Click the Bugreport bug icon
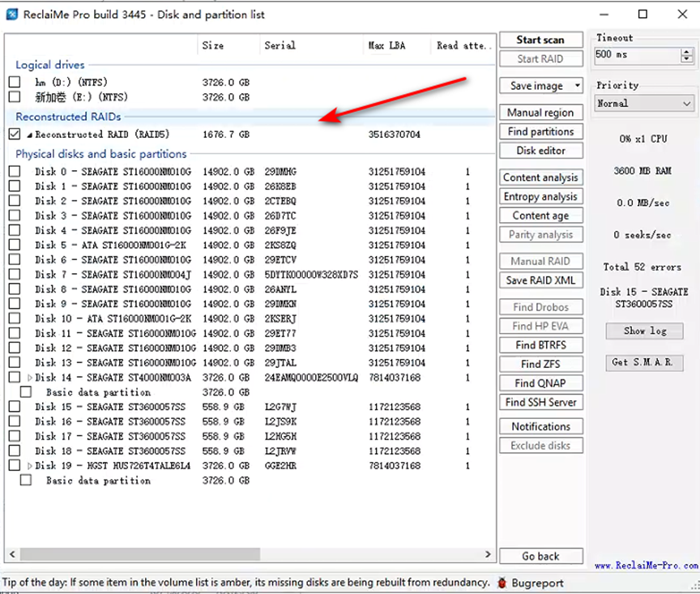Image resolution: width=700 pixels, height=594 pixels. (x=502, y=583)
